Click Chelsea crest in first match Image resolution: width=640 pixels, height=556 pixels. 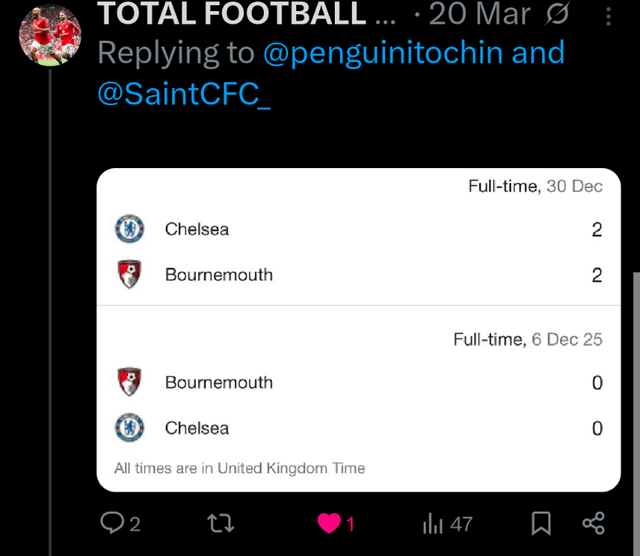[x=129, y=229]
